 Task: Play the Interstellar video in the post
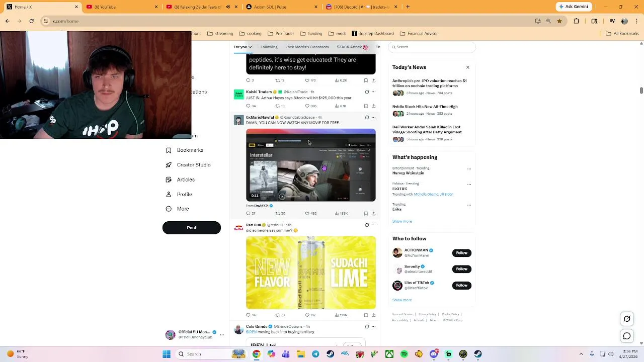point(310,165)
